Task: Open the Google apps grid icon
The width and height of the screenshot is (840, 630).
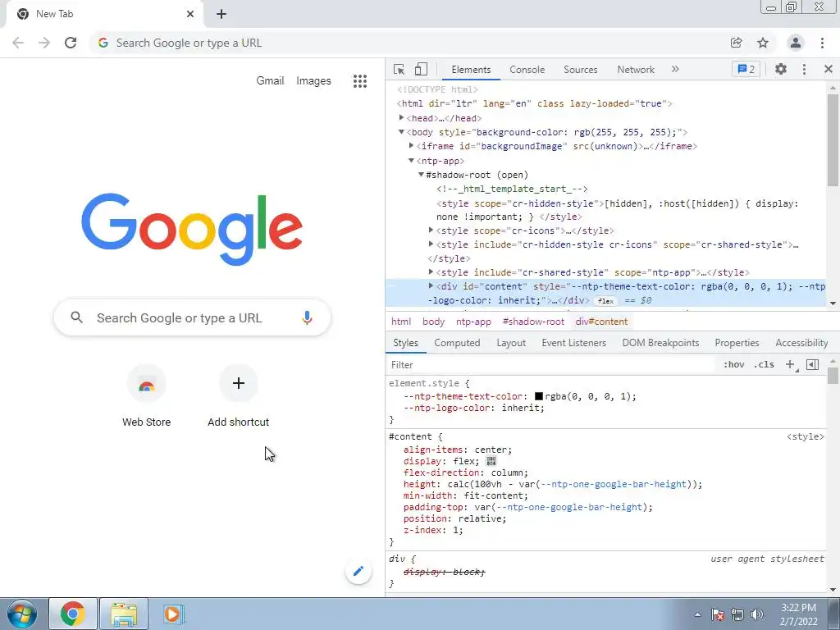Action: pos(360,81)
